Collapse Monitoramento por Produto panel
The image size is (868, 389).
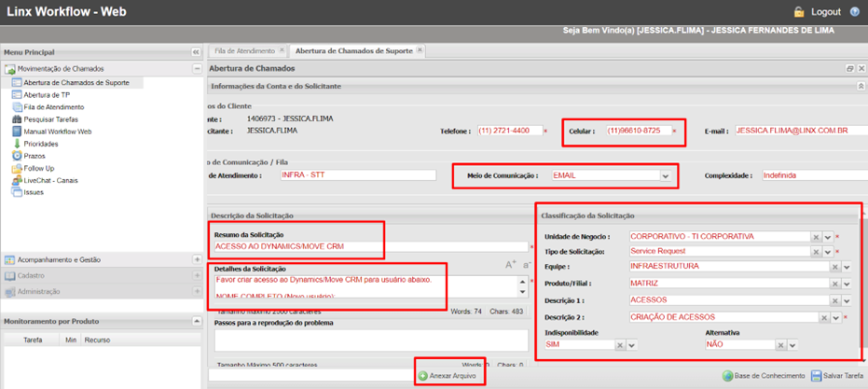pyautogui.click(x=197, y=321)
